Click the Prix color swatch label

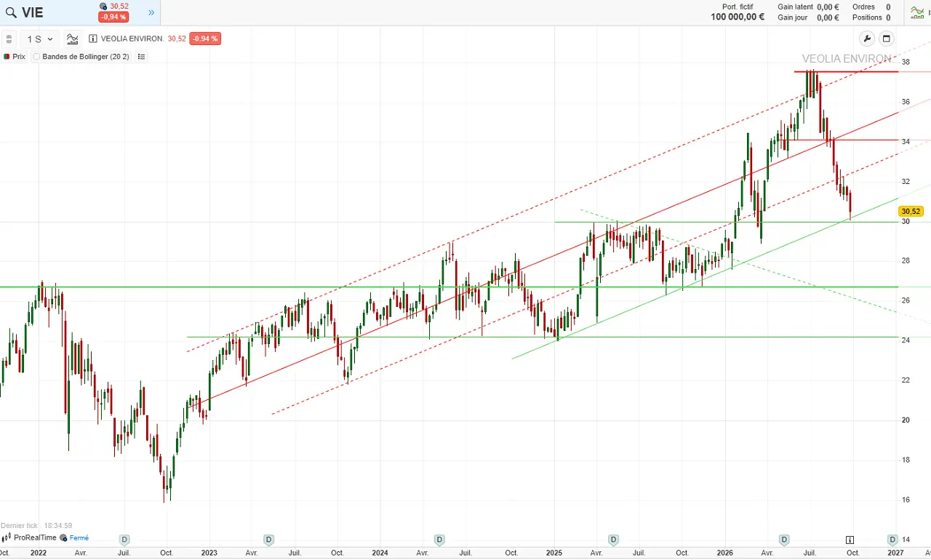coord(15,56)
